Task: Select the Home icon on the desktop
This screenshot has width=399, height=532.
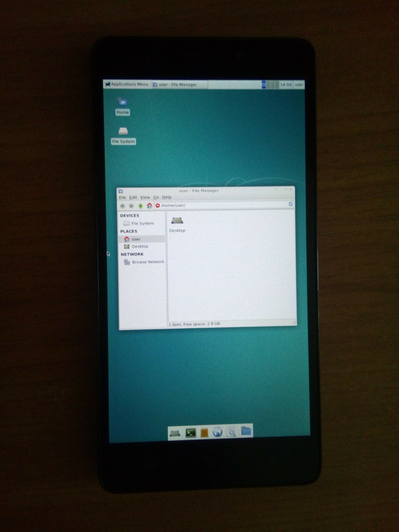Action: click(123, 106)
